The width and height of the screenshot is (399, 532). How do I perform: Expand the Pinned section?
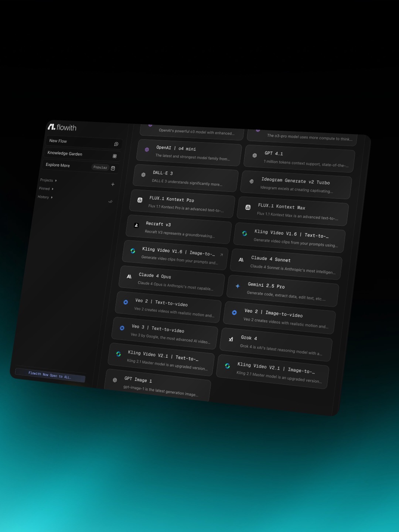(46, 189)
